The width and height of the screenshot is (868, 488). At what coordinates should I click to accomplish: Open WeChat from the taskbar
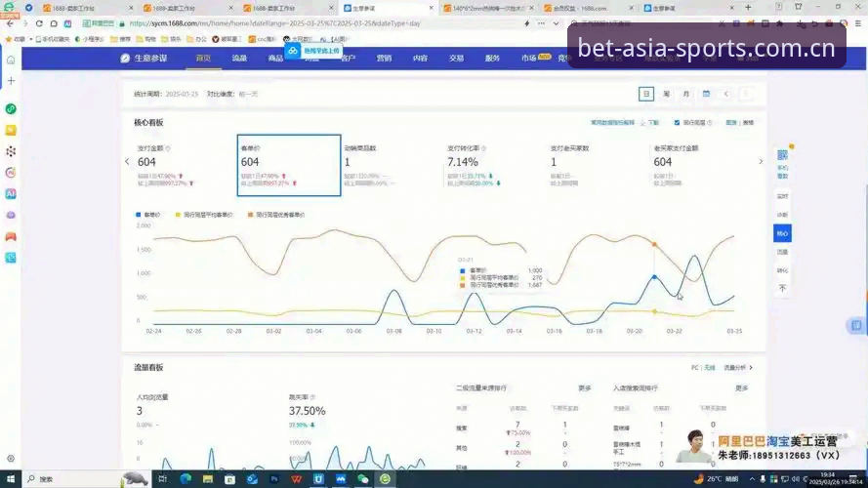362,479
